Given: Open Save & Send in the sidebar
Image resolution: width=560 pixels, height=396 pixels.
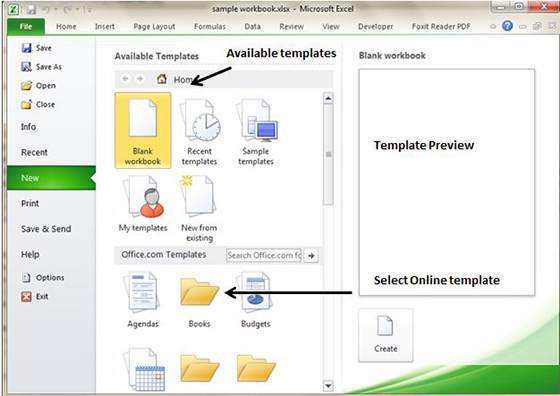Looking at the screenshot, I should pyautogui.click(x=46, y=229).
